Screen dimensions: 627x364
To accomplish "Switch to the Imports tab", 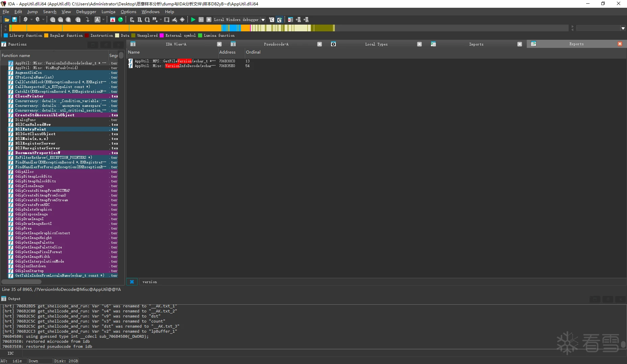I will point(476,44).
